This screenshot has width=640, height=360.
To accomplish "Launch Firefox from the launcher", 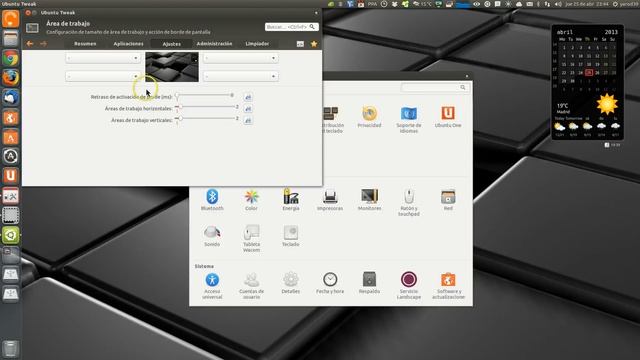I will [x=11, y=78].
